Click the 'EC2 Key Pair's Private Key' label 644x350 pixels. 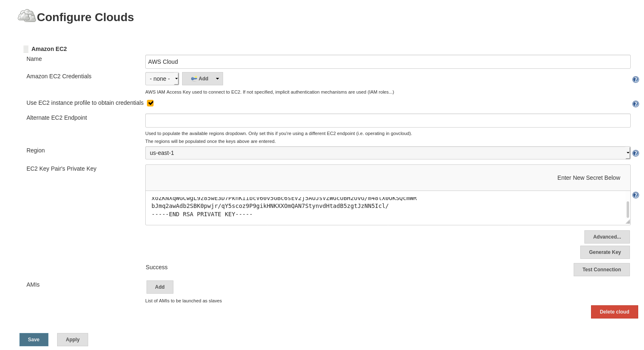click(x=61, y=169)
